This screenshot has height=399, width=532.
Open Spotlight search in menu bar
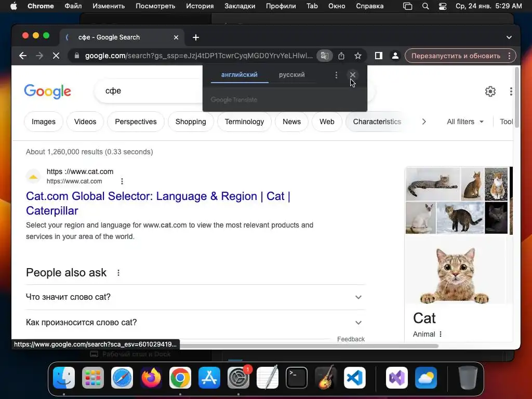[x=425, y=6]
